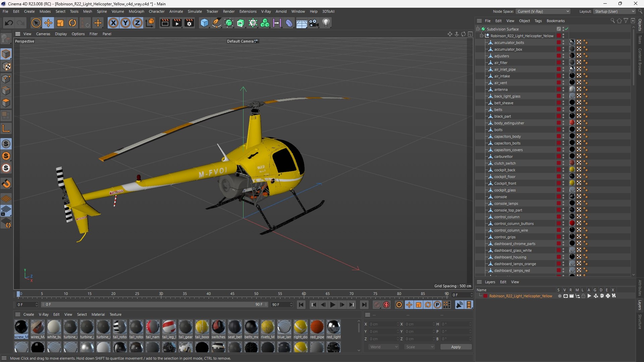Toggle layer solo for Robinson layer

click(x=559, y=296)
